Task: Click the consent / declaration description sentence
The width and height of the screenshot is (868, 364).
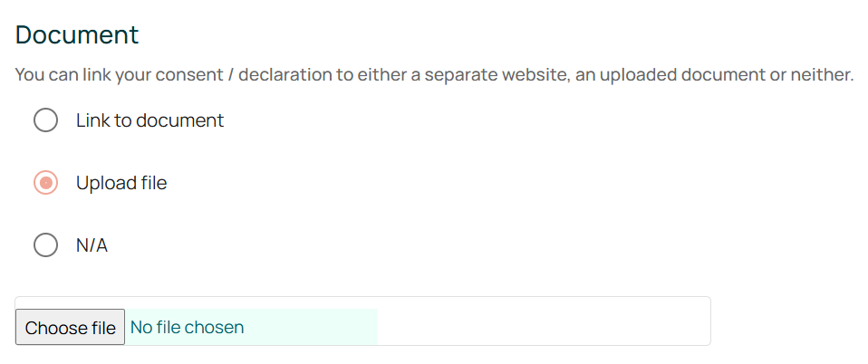Action: coord(434,74)
